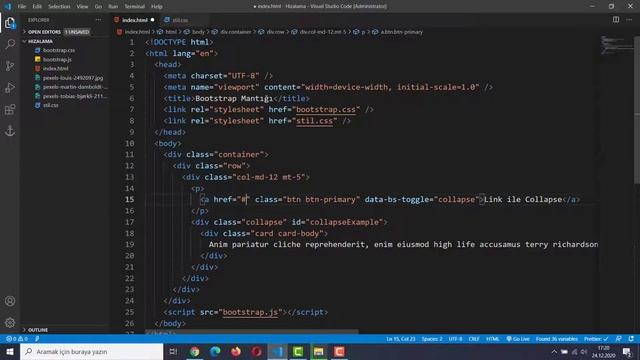Open pexels-louis-2492097.jpg in the file tree
Screen dimensions: 640x360
pyautogui.click(x=73, y=78)
